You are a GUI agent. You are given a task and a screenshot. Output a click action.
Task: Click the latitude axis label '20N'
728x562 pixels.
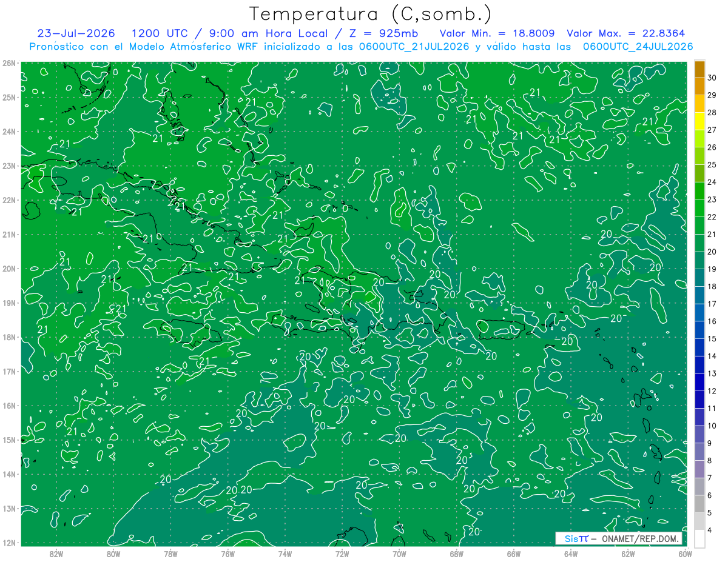[8, 269]
